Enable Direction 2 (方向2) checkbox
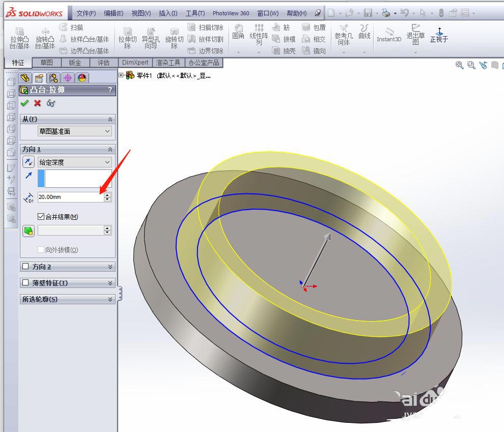The height and width of the screenshot is (432, 504). 26,266
